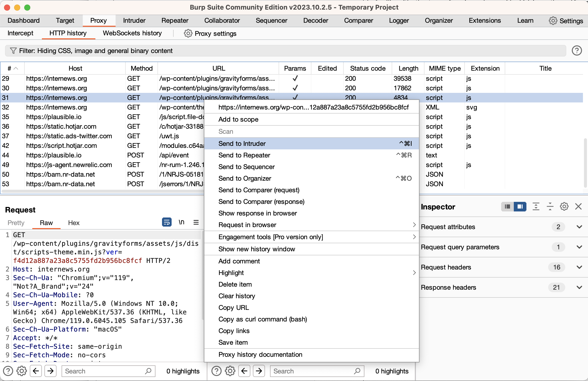Click Copy URL from context menu
Screen dimensions: 588x381
point(234,307)
